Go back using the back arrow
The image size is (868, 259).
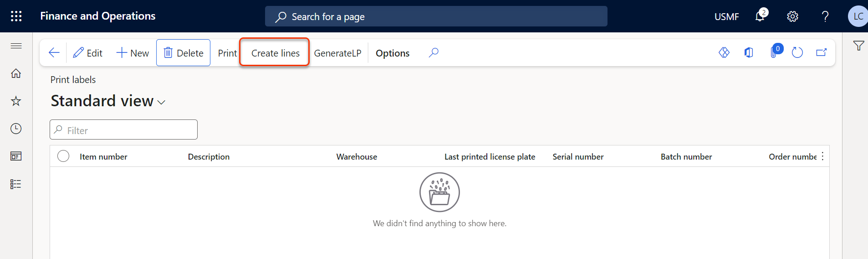[x=54, y=53]
